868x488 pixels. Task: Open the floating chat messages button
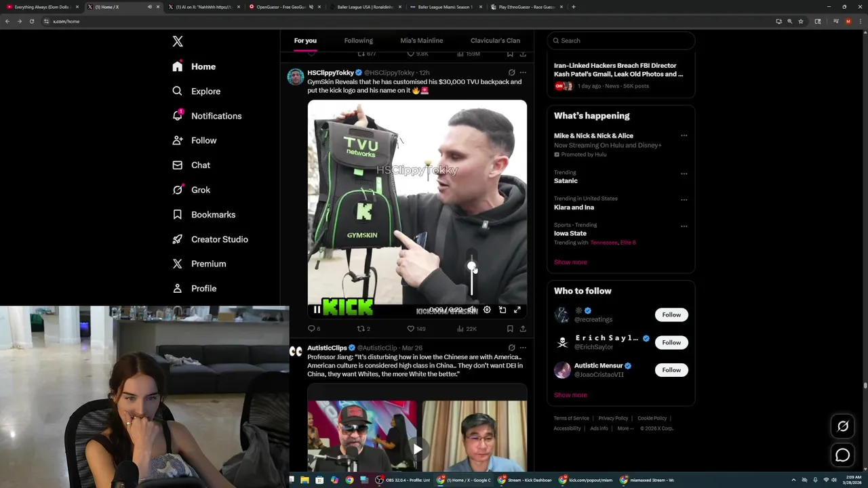[843, 455]
